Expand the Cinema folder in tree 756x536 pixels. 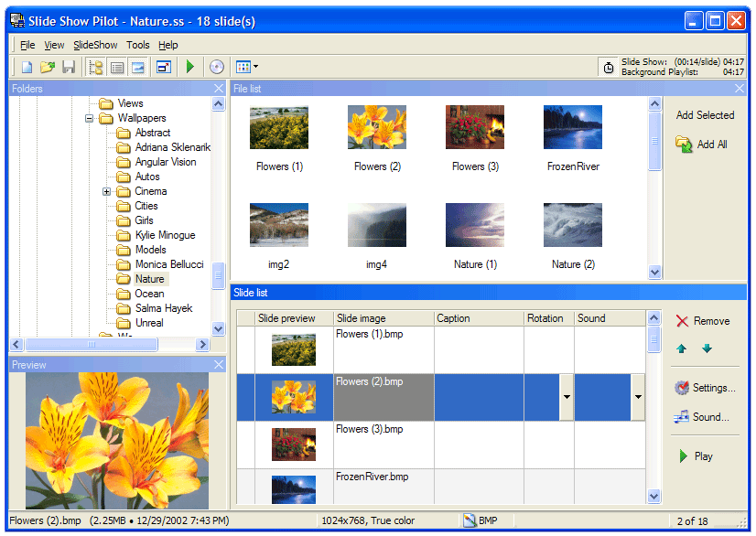click(x=106, y=191)
